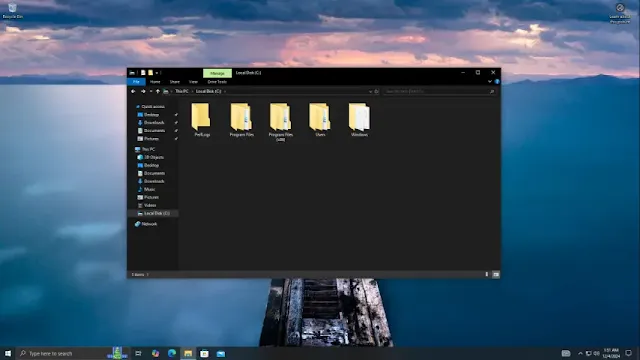Go up one level with Up arrow
Screen dimensions: 640x360
pyautogui.click(x=158, y=91)
